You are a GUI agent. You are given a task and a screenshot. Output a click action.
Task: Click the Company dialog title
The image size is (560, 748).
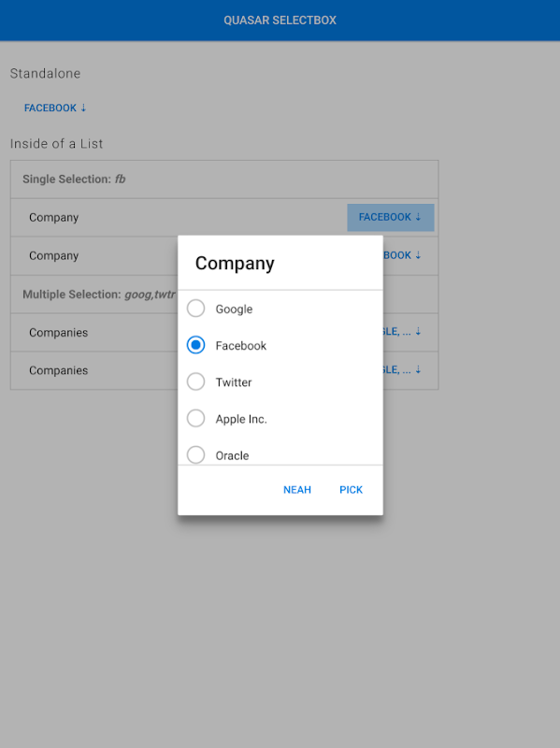tap(235, 264)
